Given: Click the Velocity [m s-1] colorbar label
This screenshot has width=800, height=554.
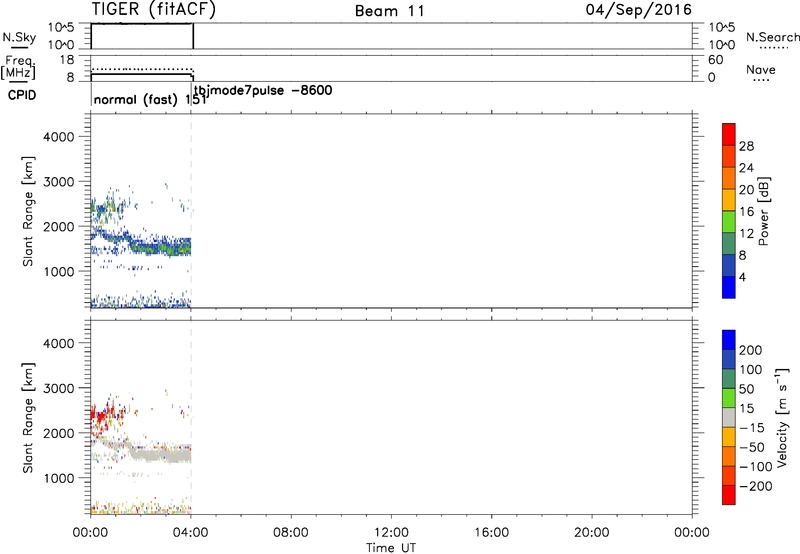Looking at the screenshot, I should click(782, 418).
